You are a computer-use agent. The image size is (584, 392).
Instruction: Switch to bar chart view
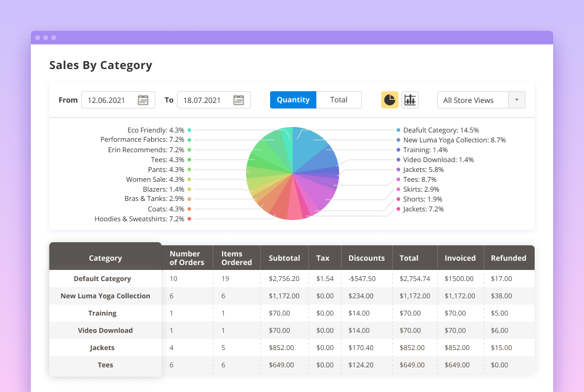410,100
